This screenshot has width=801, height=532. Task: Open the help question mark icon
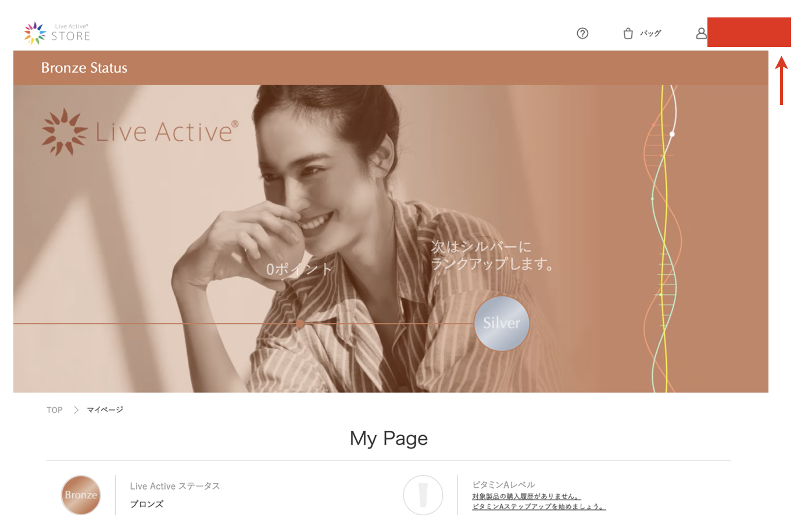click(582, 34)
